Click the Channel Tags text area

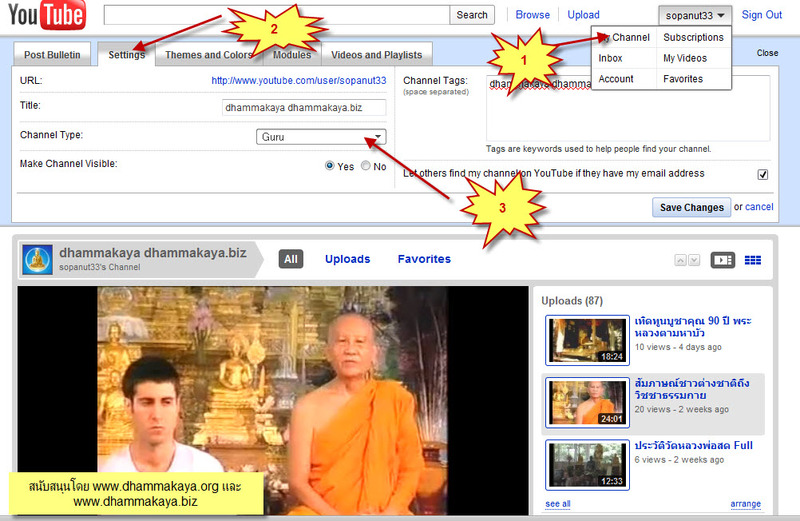(x=628, y=108)
